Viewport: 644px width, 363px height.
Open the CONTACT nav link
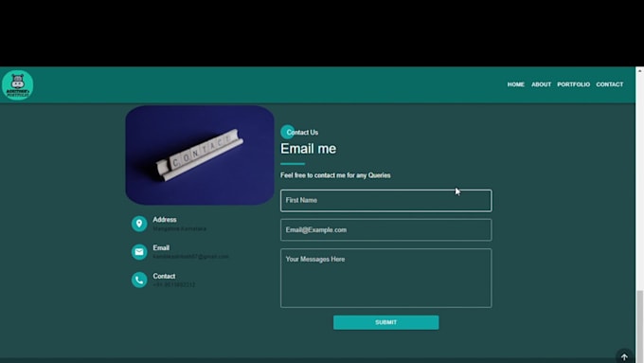[x=610, y=84]
